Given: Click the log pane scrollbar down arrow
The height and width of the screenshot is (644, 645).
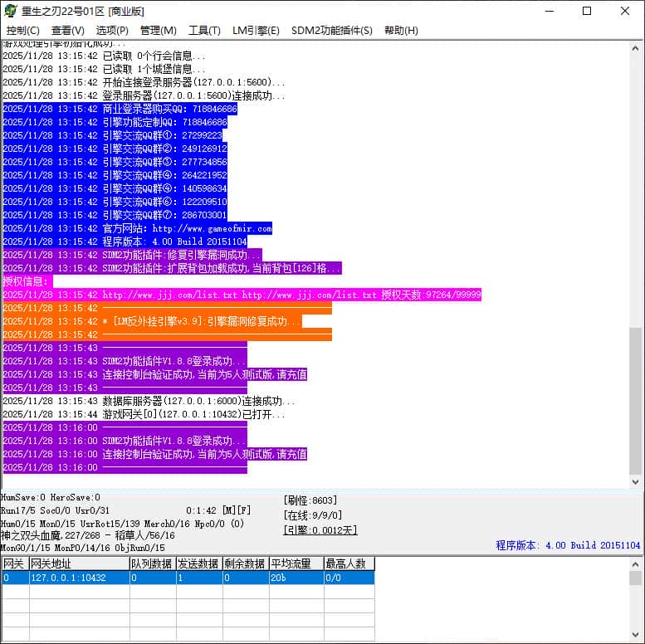Looking at the screenshot, I should (635, 481).
